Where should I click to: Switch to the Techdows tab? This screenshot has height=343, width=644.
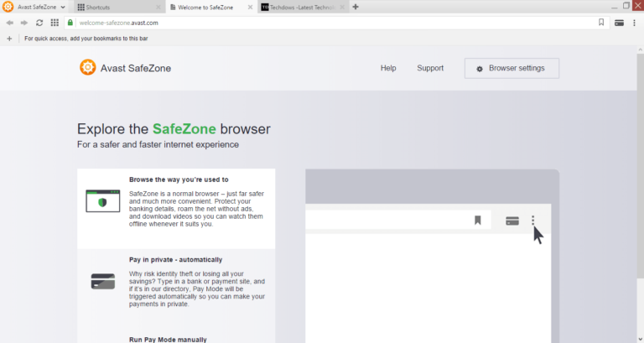tap(302, 7)
